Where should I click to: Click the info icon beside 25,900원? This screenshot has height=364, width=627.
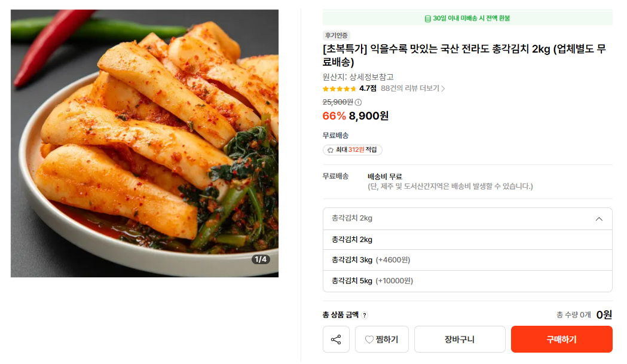[358, 102]
